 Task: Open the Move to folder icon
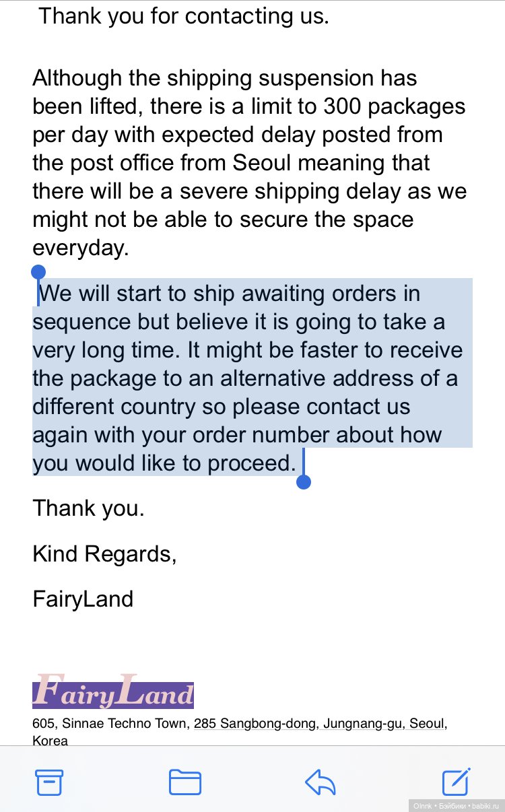point(184,782)
